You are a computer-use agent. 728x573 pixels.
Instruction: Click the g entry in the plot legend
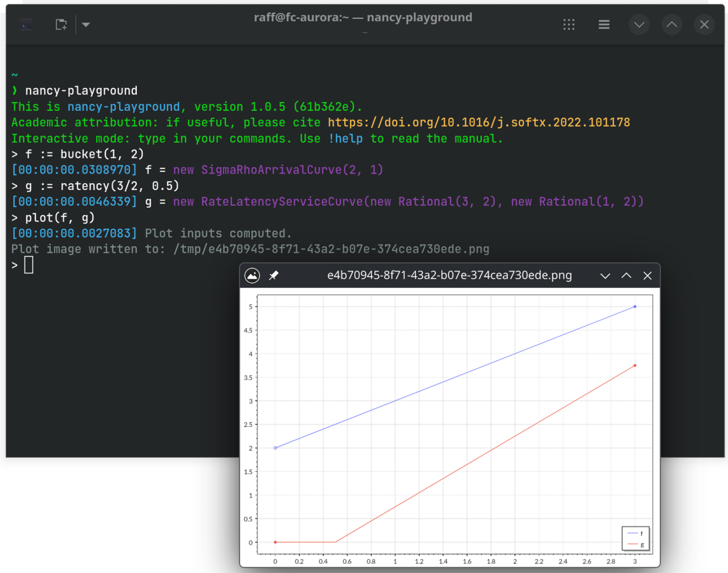tap(635, 544)
